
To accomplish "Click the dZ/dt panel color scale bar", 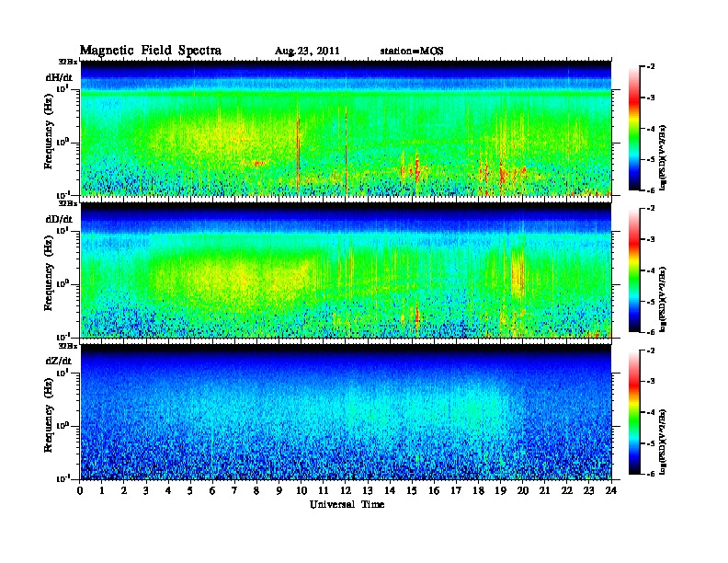I will (633, 412).
